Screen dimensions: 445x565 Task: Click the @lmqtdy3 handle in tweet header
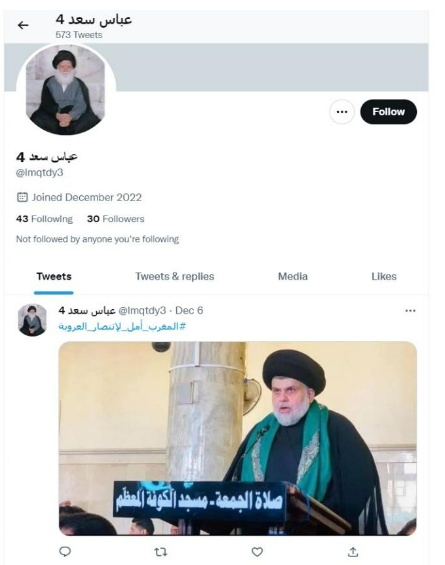click(x=142, y=310)
